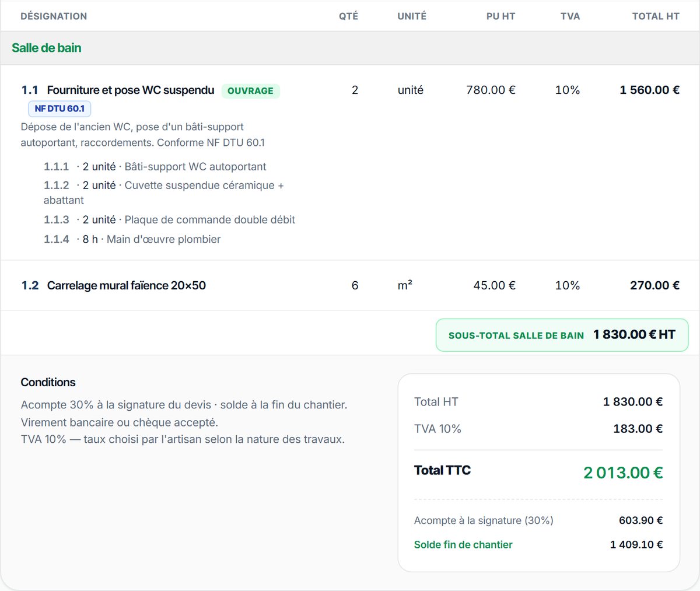Click the deposit amount 603.90 €
700x591 pixels.
click(x=640, y=520)
